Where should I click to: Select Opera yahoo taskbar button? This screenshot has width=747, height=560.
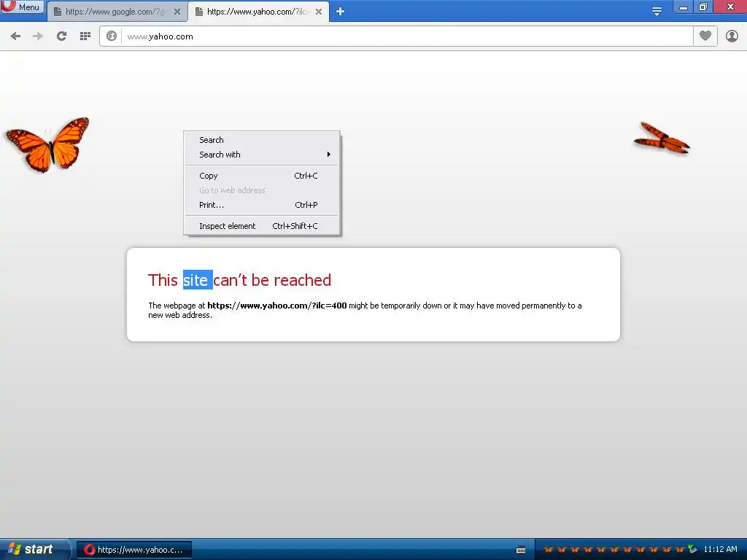click(134, 550)
